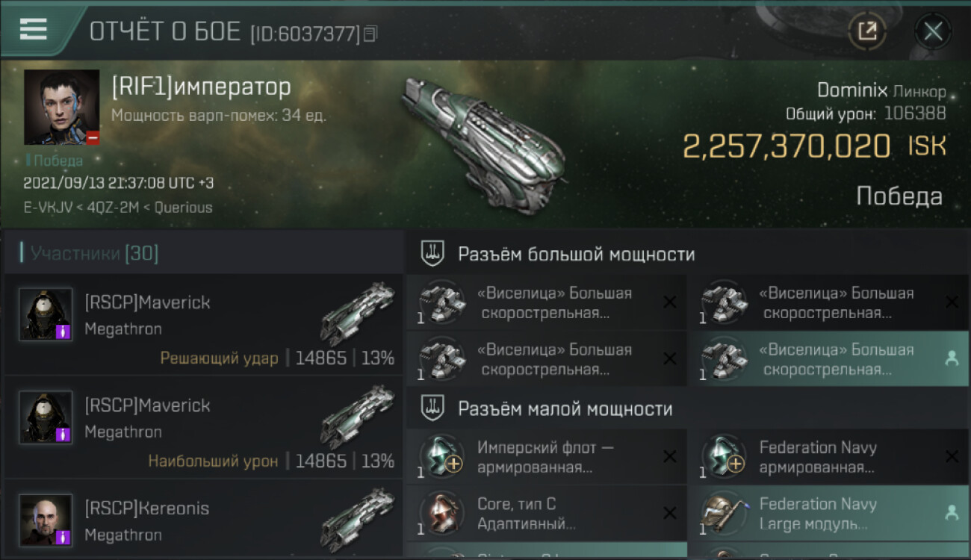The image size is (971, 560).
Task: Close the battle report window
Action: click(x=933, y=31)
